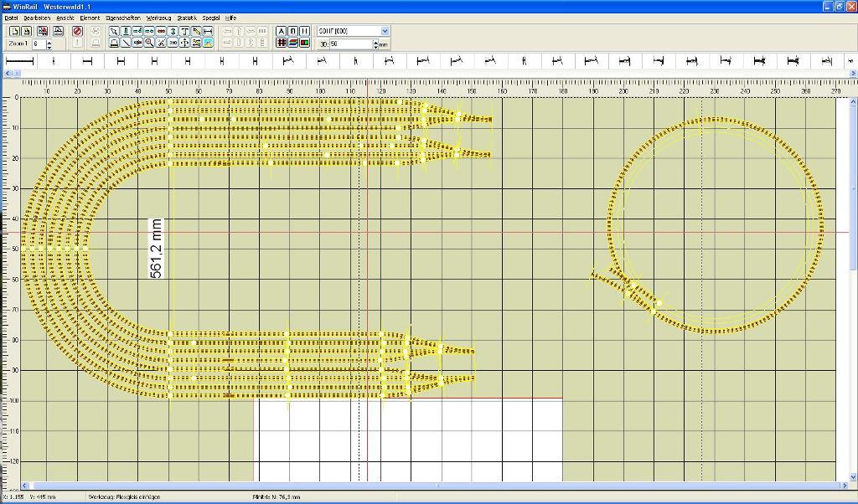Viewport: 858px width, 504px height.
Task: Click the 3D value input field
Action: tap(349, 44)
